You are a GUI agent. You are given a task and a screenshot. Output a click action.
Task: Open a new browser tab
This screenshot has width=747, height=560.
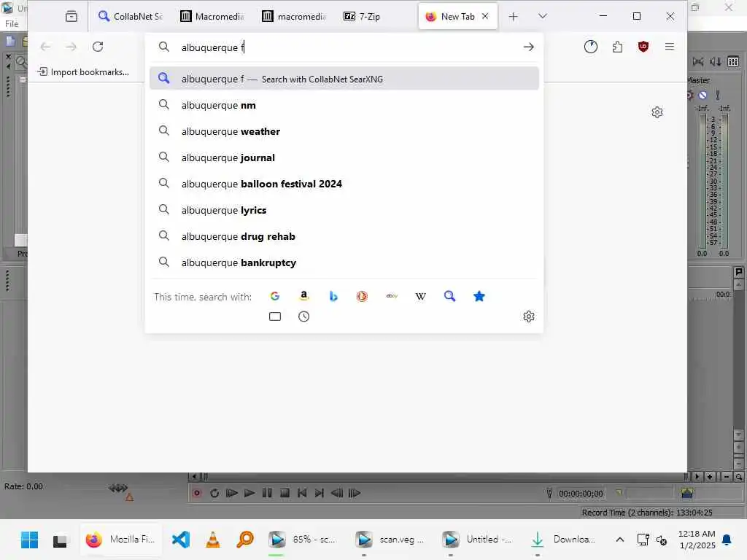pyautogui.click(x=513, y=17)
